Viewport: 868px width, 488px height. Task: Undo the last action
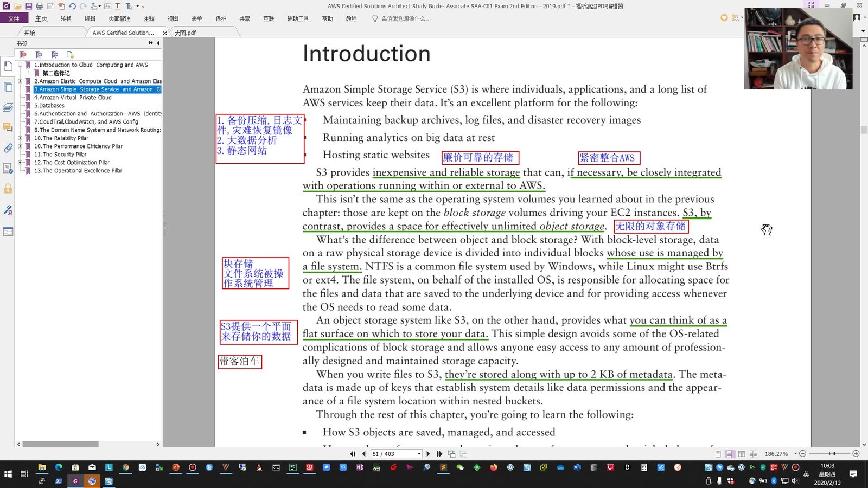(72, 6)
